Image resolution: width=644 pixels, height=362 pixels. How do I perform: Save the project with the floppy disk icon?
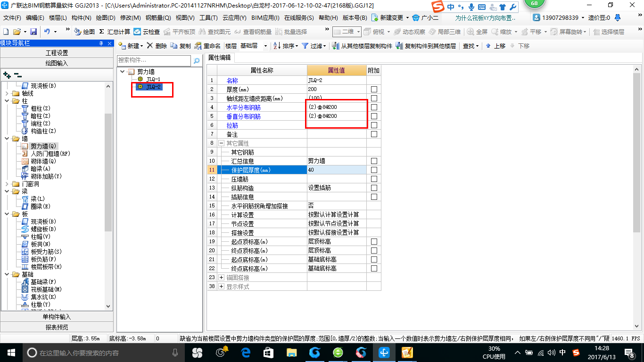pyautogui.click(x=33, y=32)
